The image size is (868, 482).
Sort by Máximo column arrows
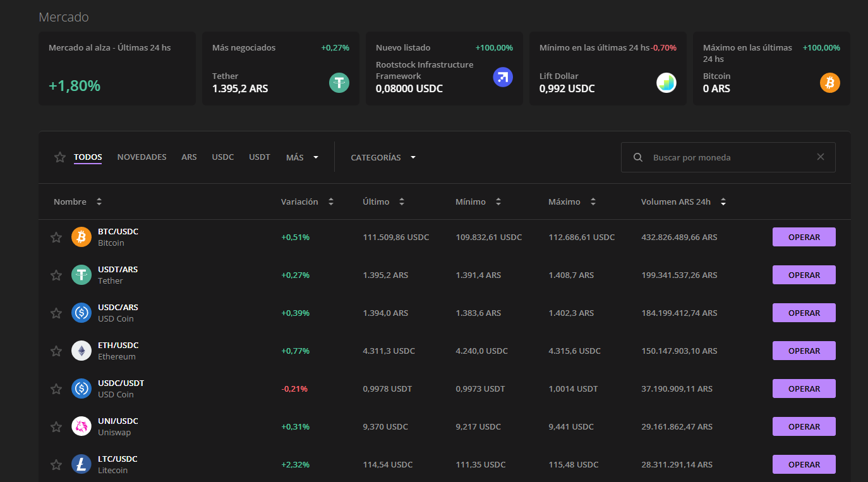[593, 202]
